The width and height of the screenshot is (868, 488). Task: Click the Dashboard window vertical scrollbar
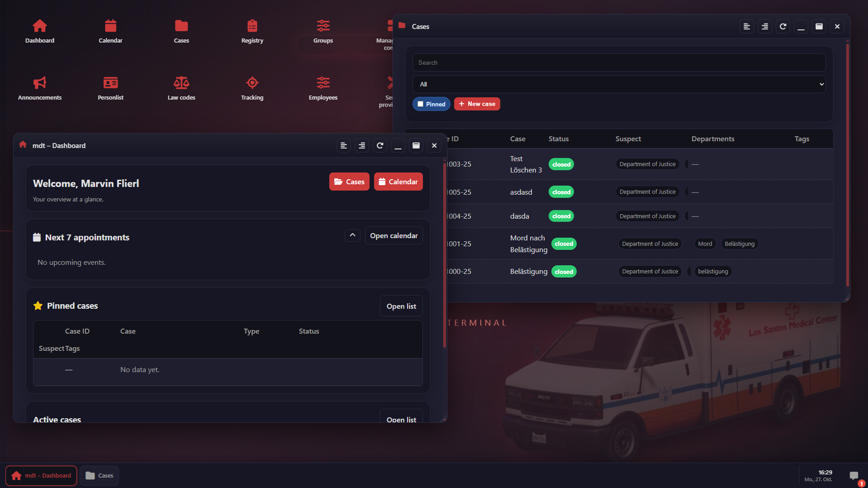pos(444,254)
